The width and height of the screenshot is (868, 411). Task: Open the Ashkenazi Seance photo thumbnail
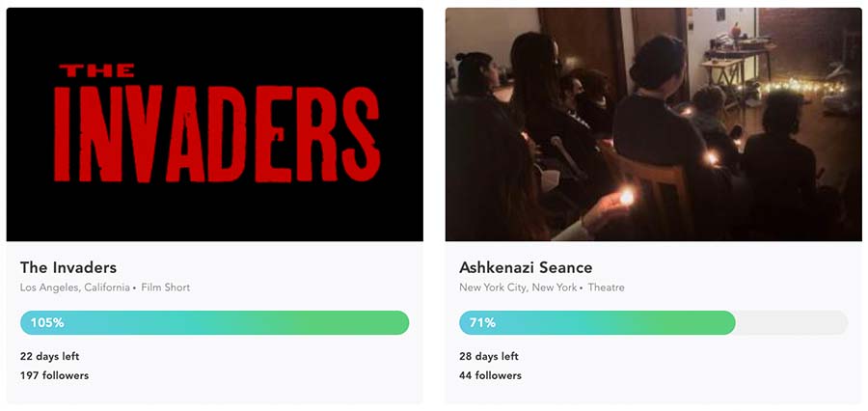(x=653, y=124)
